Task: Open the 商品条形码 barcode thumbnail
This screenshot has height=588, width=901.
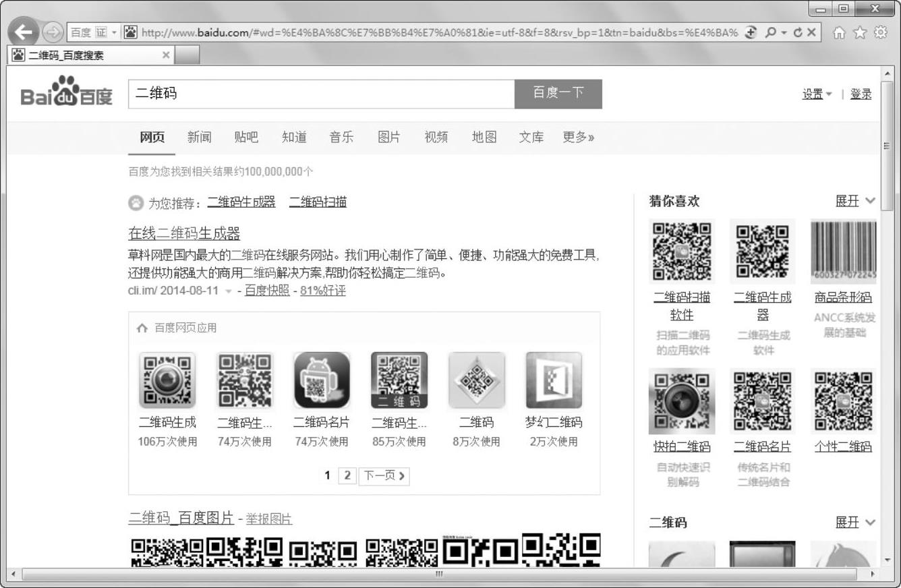Action: (844, 252)
